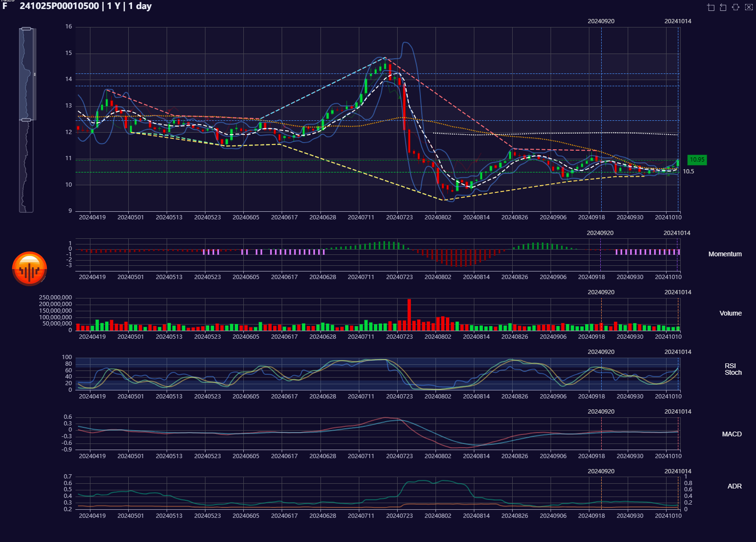
Task: Click the bottom handle of the price range slider
Action: 27,120
